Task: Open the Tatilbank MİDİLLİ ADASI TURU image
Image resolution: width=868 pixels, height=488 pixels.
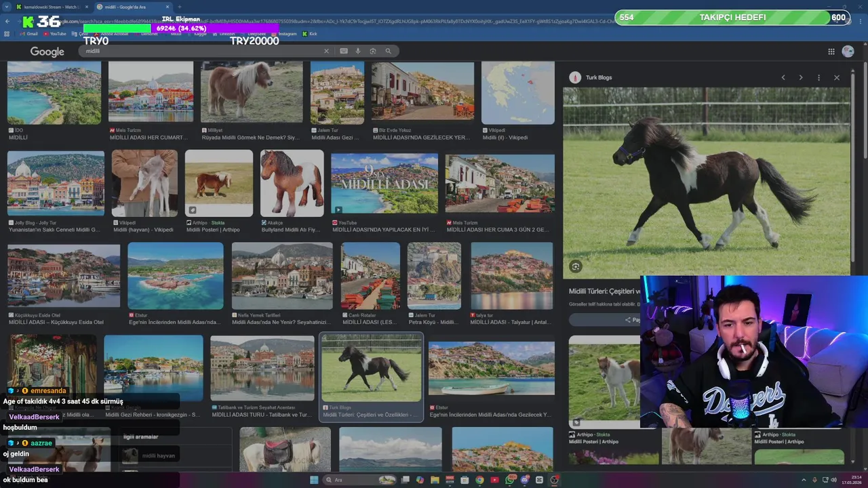Action: (x=262, y=368)
